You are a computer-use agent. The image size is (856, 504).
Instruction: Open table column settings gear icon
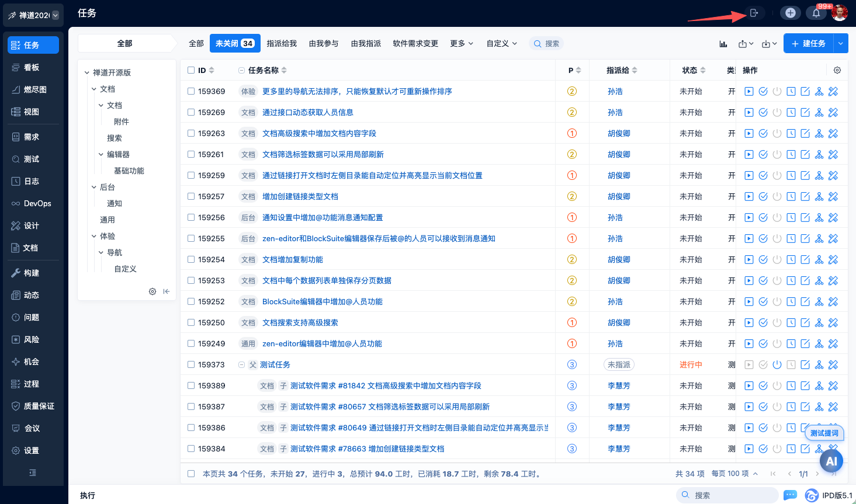click(837, 70)
